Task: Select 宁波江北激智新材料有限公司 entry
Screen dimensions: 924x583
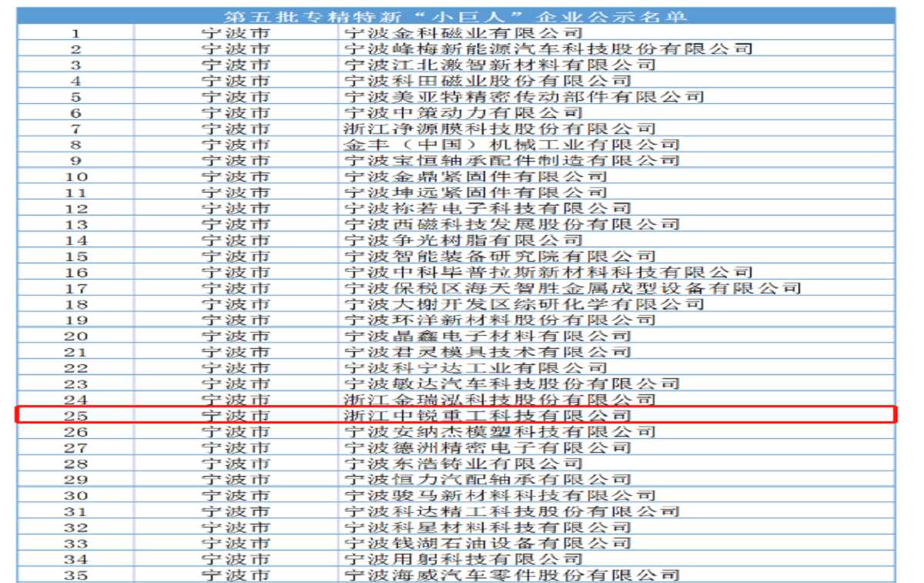Action: 500,65
